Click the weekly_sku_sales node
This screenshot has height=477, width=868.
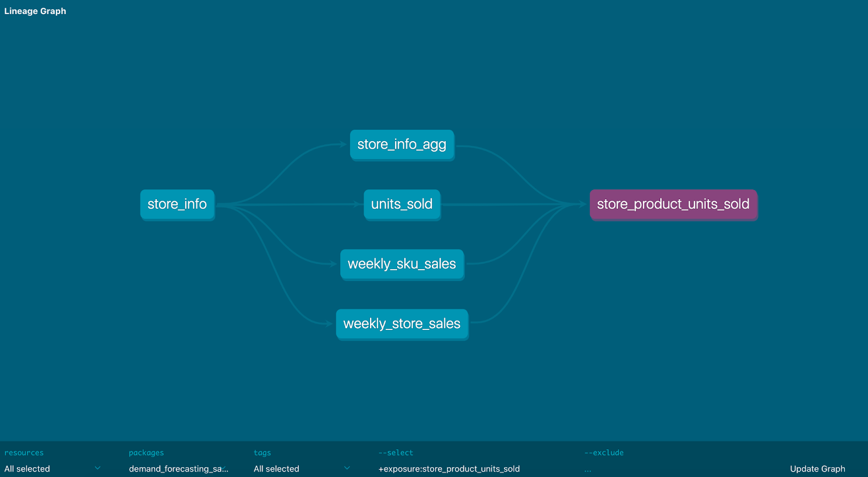[401, 264]
